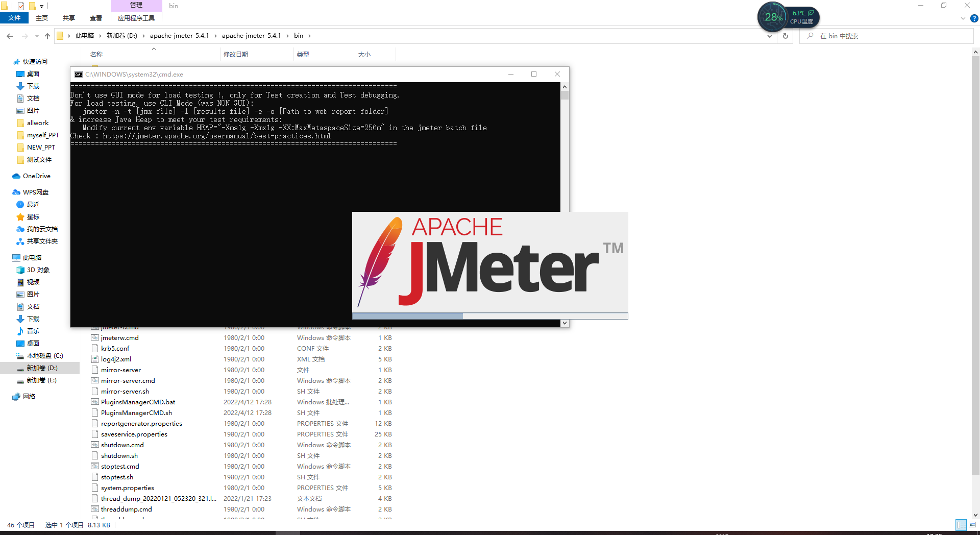Viewport: 980px width, 535px height.
Task: Go up one folder level arrow
Action: [x=47, y=36]
